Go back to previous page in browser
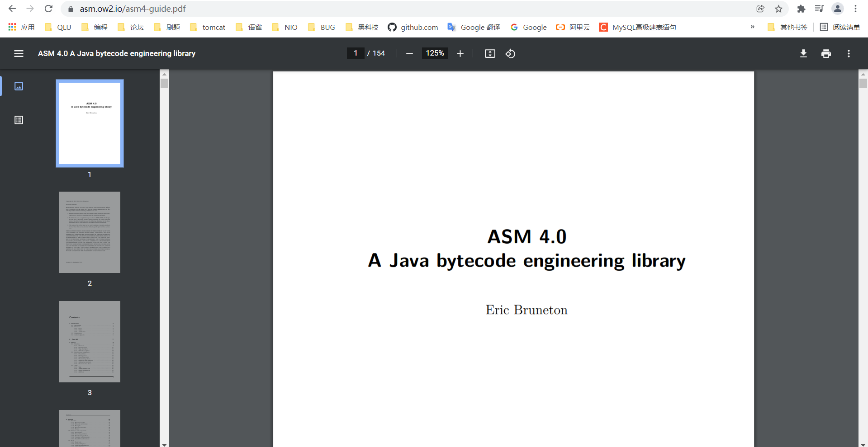Image resolution: width=868 pixels, height=447 pixels. (x=12, y=9)
